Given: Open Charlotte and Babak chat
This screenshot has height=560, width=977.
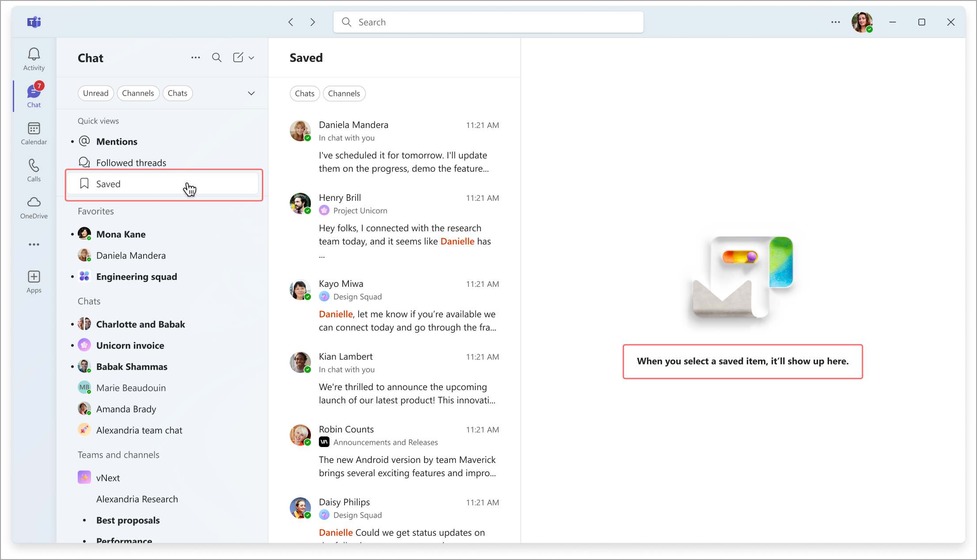Looking at the screenshot, I should pyautogui.click(x=163, y=324).
